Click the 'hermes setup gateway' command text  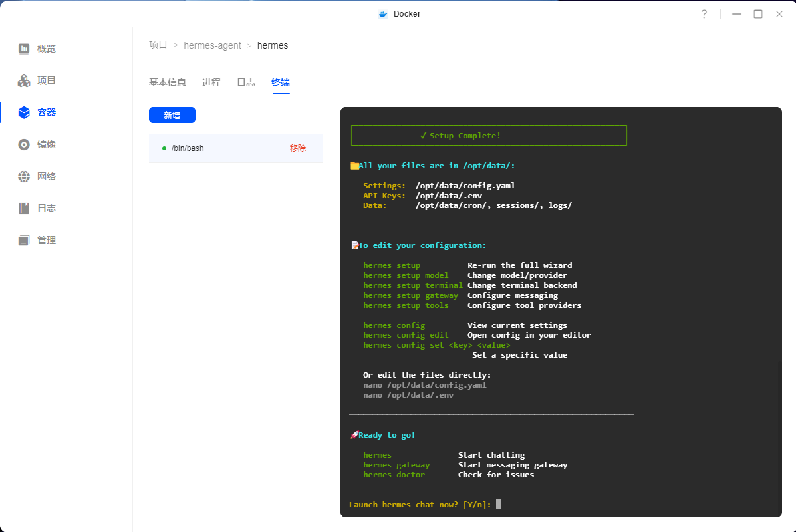410,295
